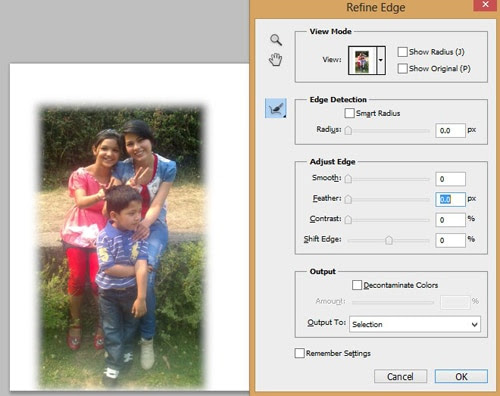This screenshot has height=396, width=500.
Task: Check the Decontaminate Colors option
Action: coord(357,285)
